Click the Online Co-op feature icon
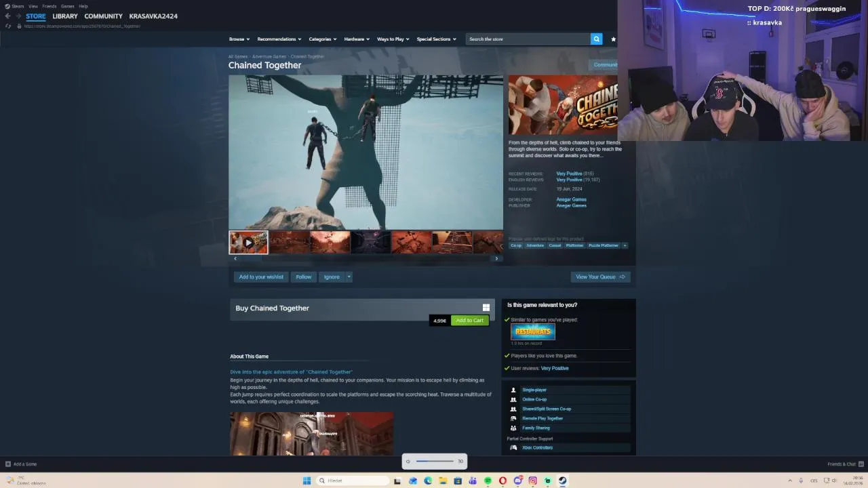This screenshot has width=868, height=488. pos(513,399)
